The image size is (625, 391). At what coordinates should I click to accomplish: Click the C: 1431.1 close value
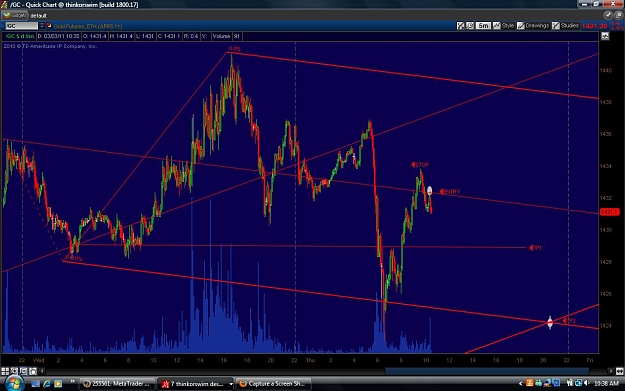click(x=169, y=36)
